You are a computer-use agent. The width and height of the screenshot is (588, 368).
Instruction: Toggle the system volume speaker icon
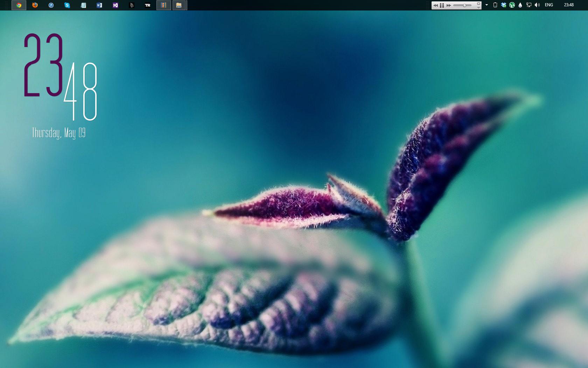coord(537,5)
